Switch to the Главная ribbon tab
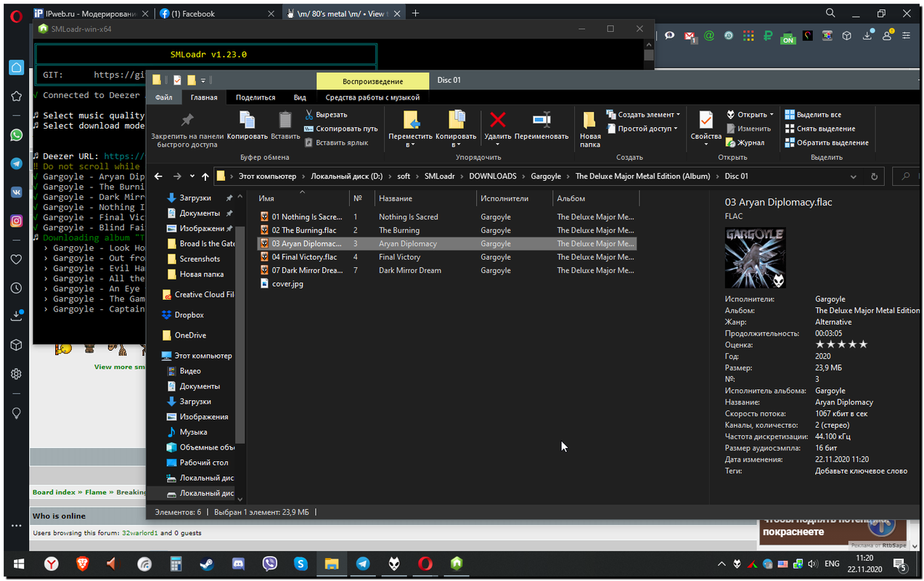Viewport: 924px width, 581px height. (x=204, y=97)
